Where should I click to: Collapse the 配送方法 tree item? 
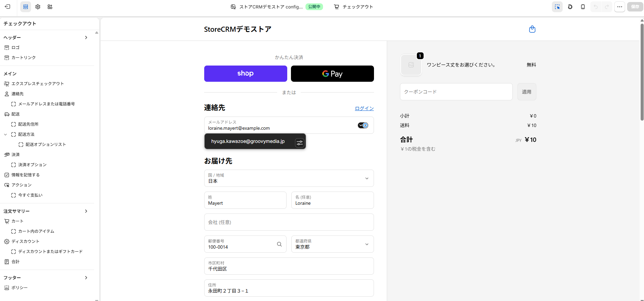coord(5,134)
